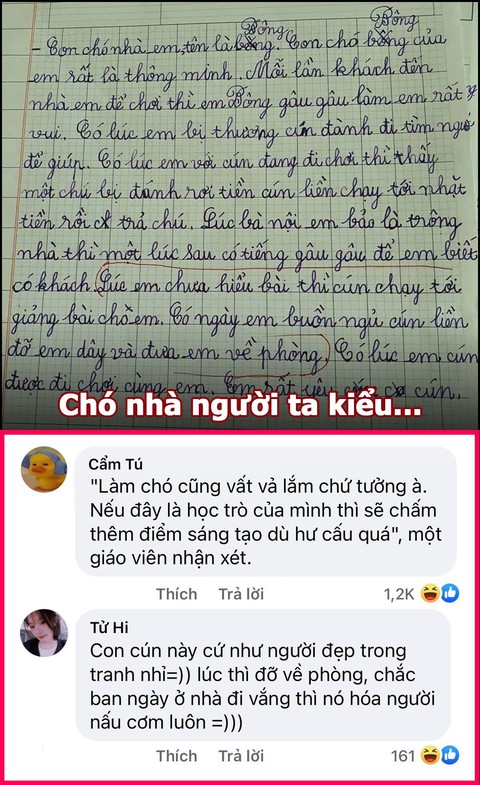Click blue like icon on Tử Hi's comment
480x785 pixels.
coord(449,755)
